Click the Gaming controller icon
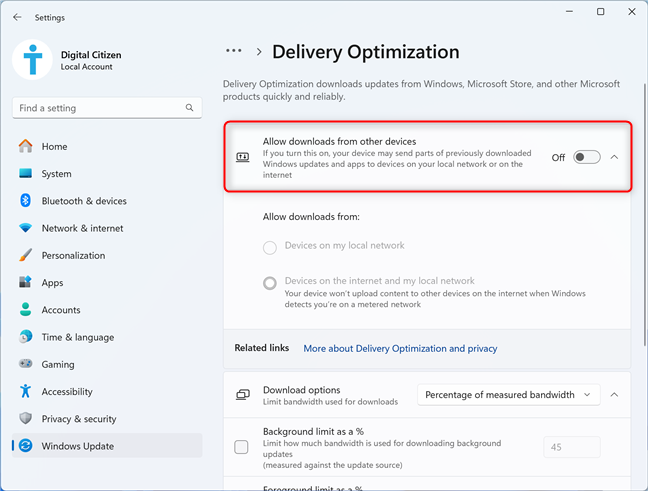 coord(25,364)
